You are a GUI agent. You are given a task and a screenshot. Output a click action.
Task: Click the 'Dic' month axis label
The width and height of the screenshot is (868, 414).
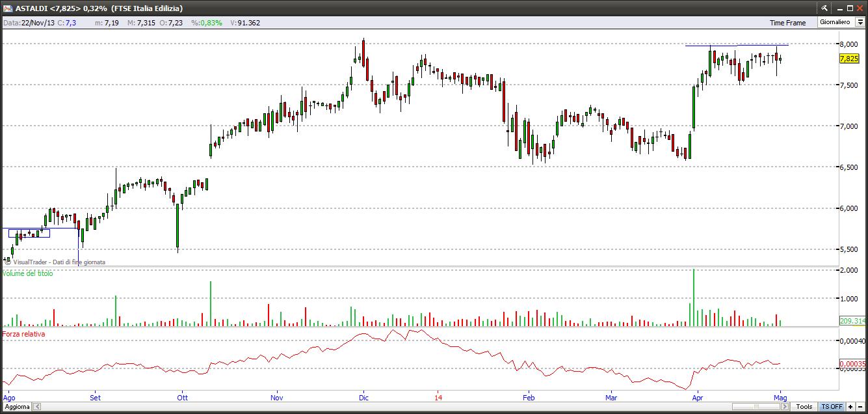pos(363,397)
